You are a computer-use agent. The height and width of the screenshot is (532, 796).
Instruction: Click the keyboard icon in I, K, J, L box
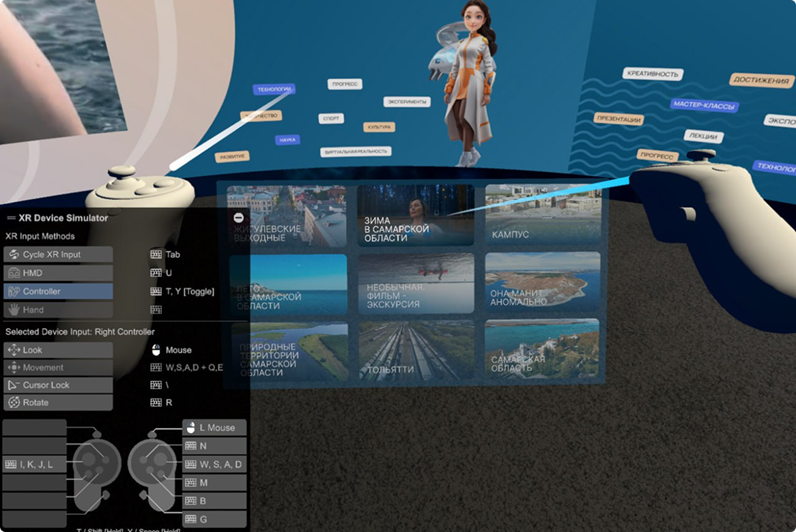11,464
